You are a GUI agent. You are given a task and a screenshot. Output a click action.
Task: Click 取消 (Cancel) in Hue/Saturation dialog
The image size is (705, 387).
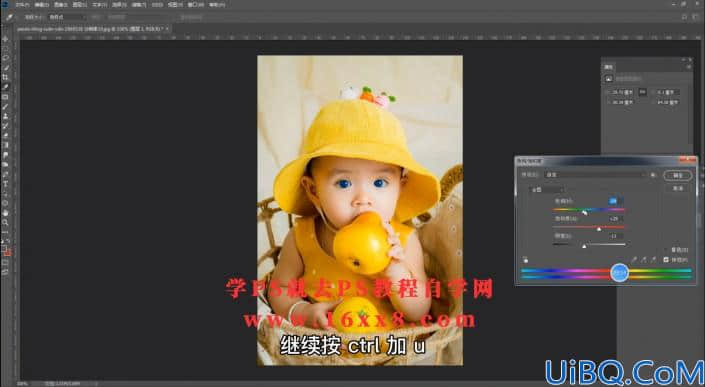point(678,188)
